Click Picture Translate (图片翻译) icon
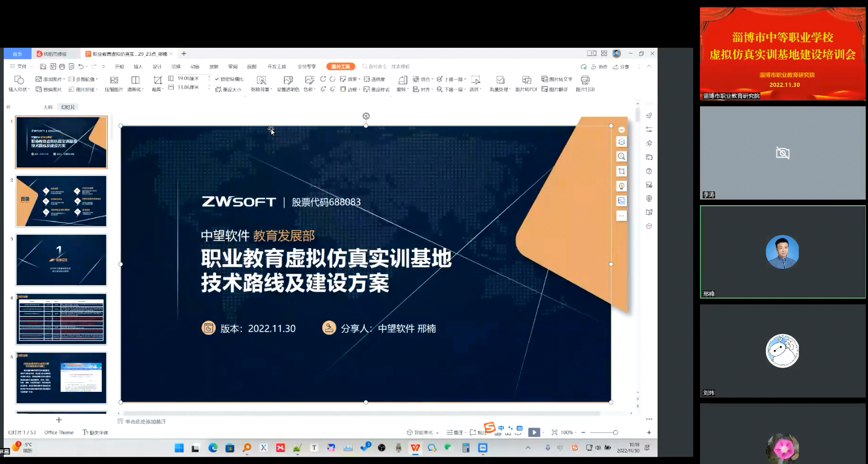 point(545,89)
